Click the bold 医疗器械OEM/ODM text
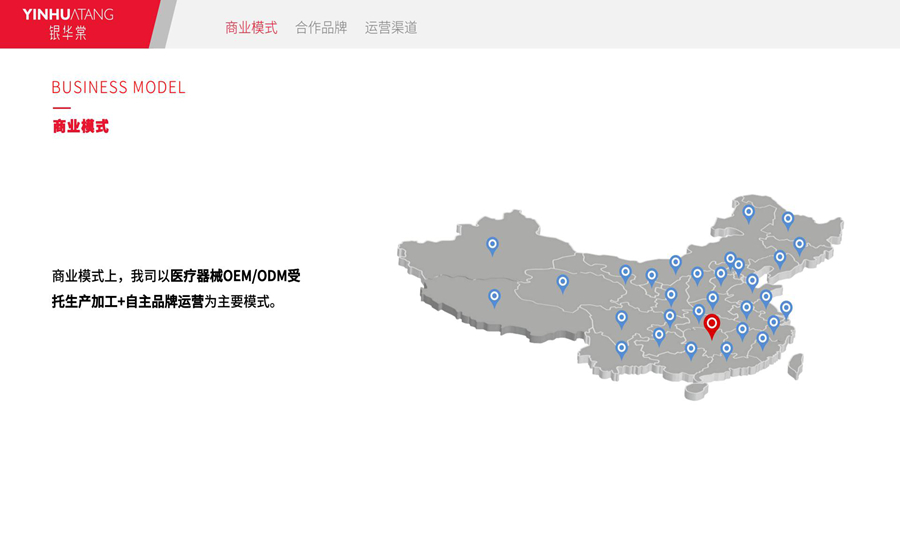Screen dimensions: 900x552 [x=235, y=276]
